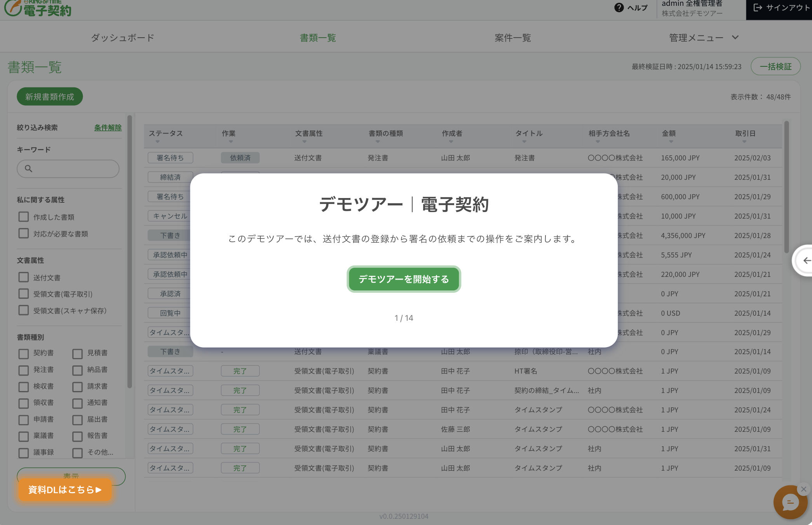Check the 受領文書(電子取引) filter checkbox

(24, 294)
